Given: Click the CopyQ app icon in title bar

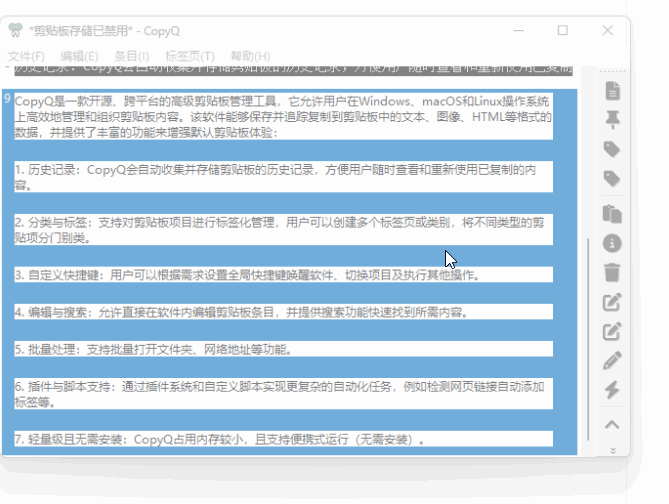Looking at the screenshot, I should (15, 30).
